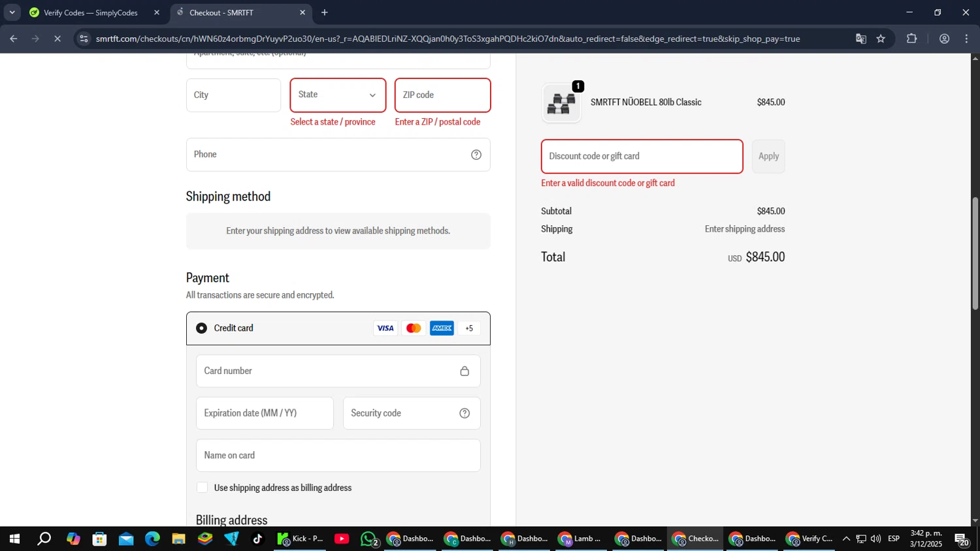This screenshot has width=980, height=551.
Task: Click 'Enter a valid discount code or gift card' error
Action: (608, 183)
